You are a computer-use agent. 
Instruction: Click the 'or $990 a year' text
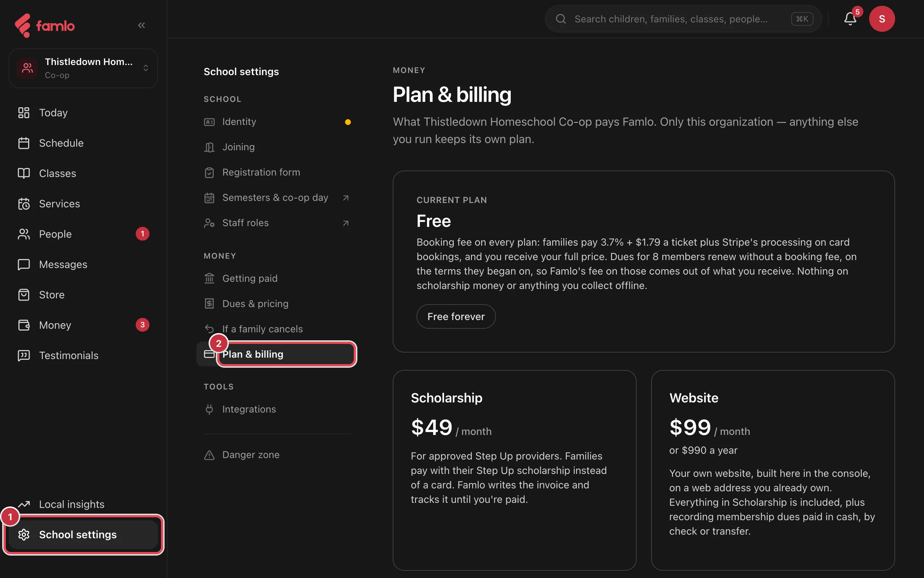click(x=703, y=450)
